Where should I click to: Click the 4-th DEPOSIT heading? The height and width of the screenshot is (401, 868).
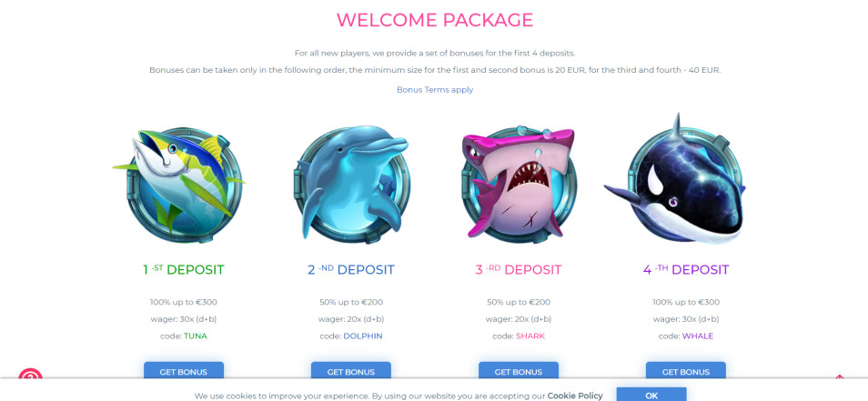pos(686,270)
